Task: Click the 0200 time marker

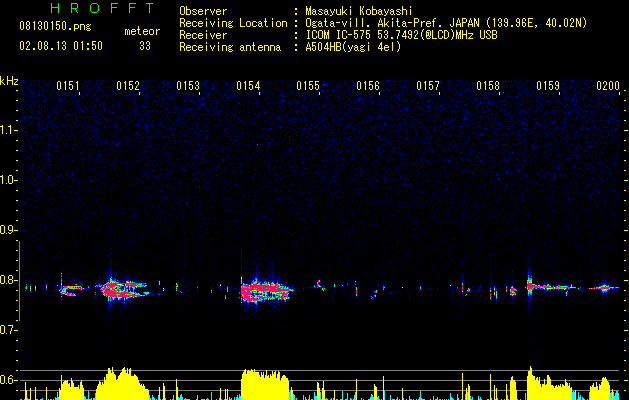Action: coord(608,86)
